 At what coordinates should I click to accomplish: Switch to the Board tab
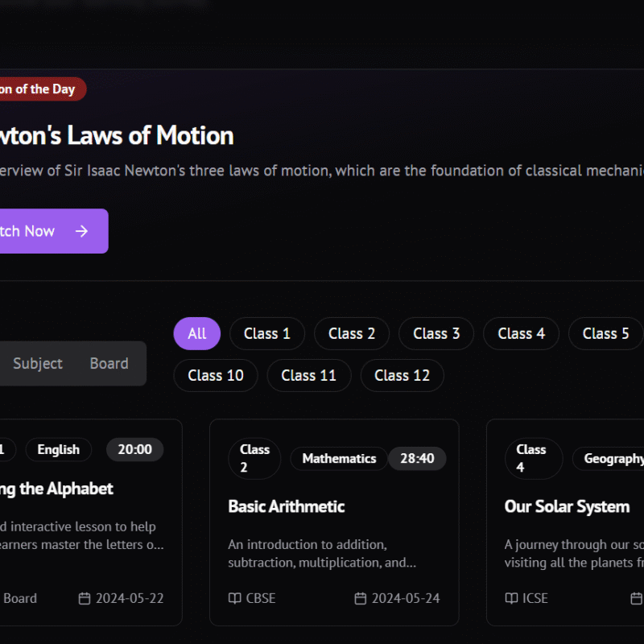click(x=109, y=363)
